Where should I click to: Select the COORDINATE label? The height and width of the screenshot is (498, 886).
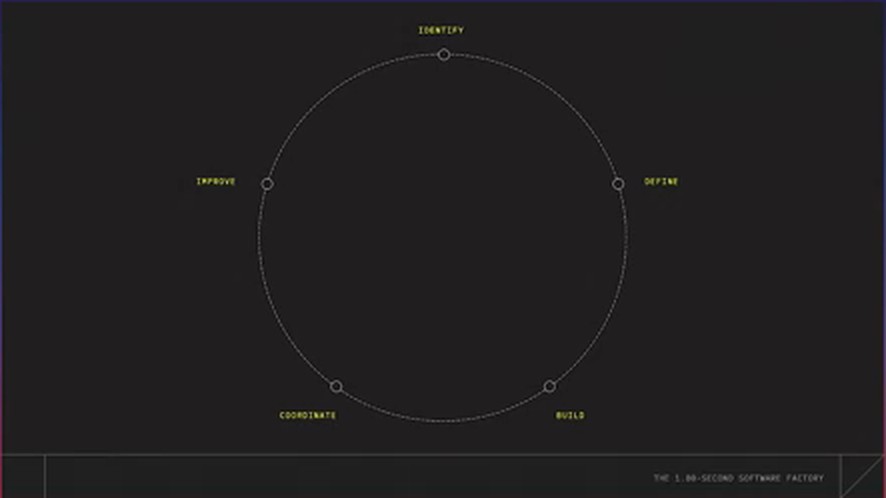coord(307,415)
